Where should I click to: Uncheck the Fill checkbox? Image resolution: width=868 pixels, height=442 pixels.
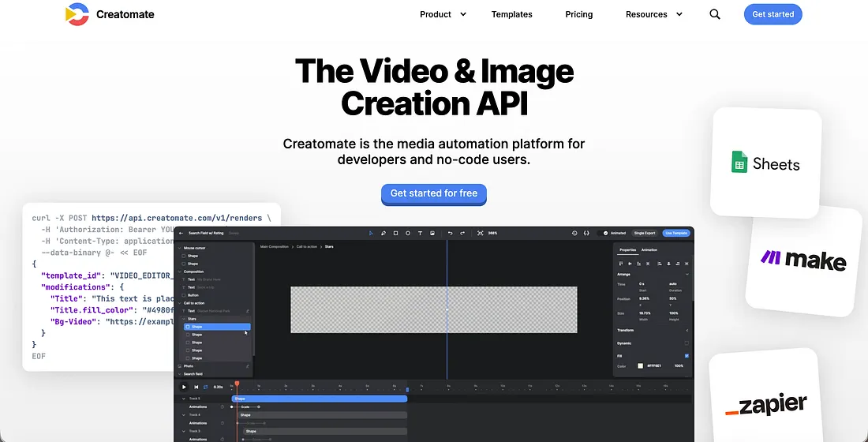[687, 356]
